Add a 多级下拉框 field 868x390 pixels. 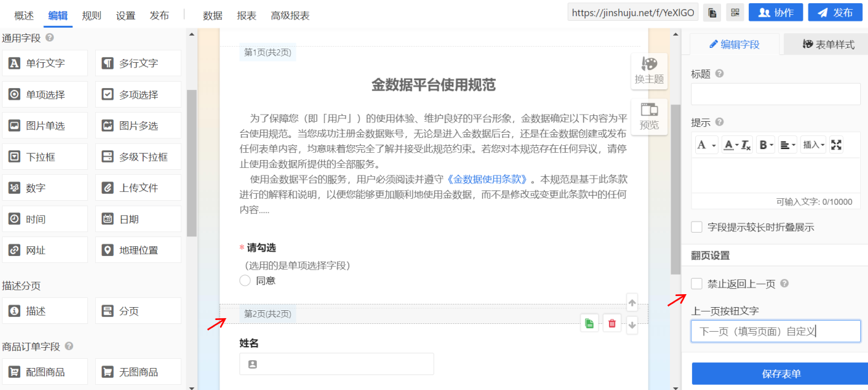[138, 157]
